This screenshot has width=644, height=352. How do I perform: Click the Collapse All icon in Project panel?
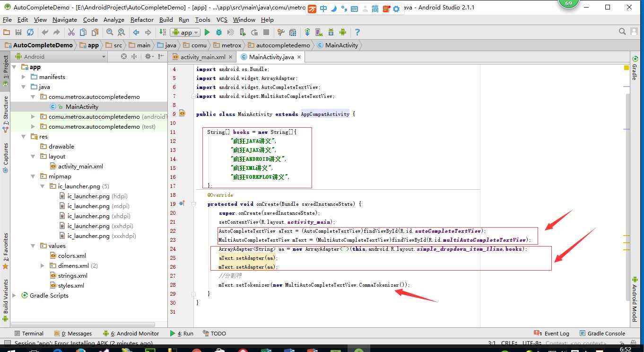[x=134, y=56]
